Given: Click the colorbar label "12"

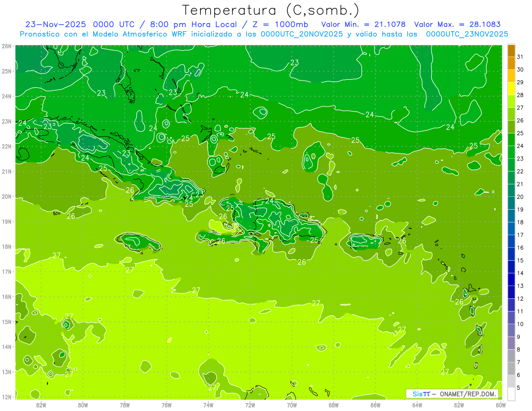Looking at the screenshot, I should 520,298.
